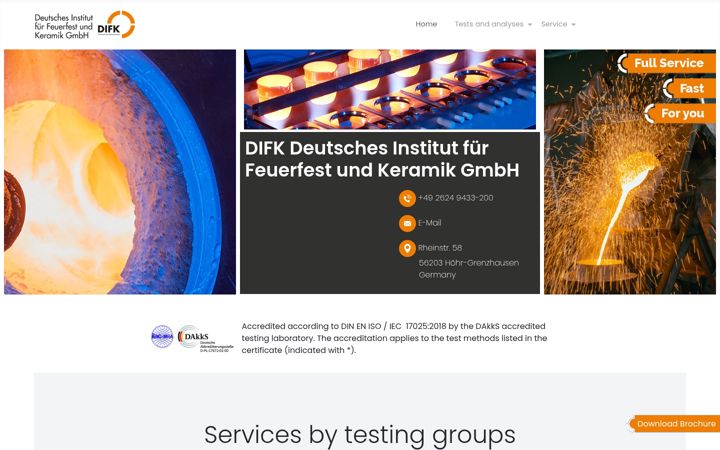Select the 56203 Höhr-Grenzhausen text
720x450 pixels.
tap(469, 263)
